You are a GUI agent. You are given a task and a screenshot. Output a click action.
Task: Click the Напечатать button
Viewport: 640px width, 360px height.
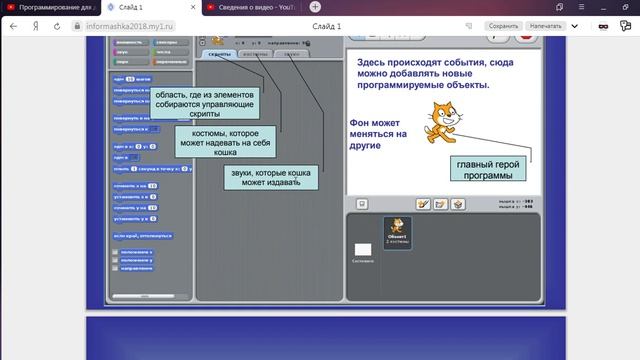(545, 26)
